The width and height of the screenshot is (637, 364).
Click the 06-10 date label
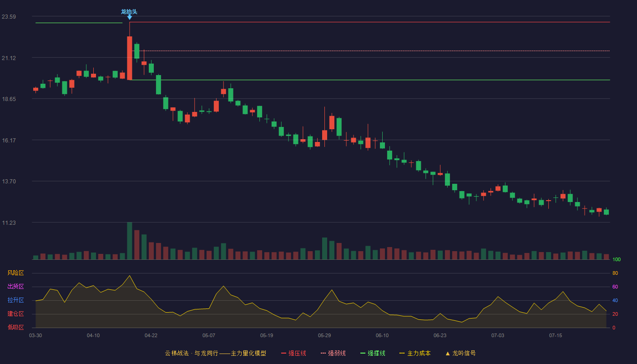point(382,335)
